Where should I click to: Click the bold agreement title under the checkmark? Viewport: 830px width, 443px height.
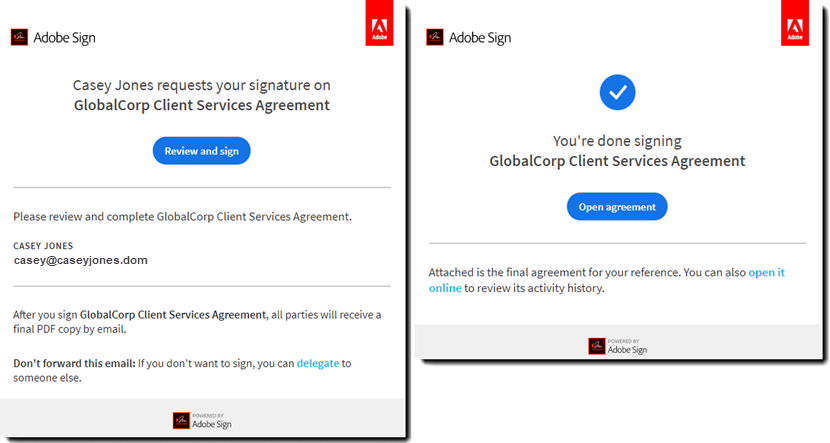[617, 161]
